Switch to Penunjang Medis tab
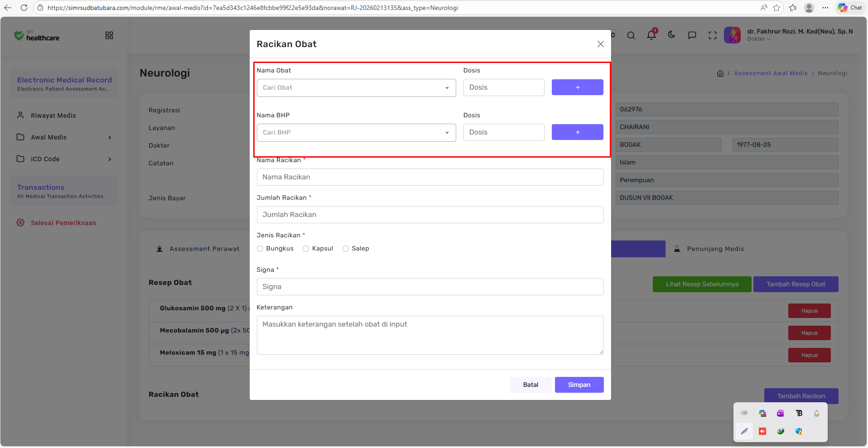The height and width of the screenshot is (448, 868). 709,249
